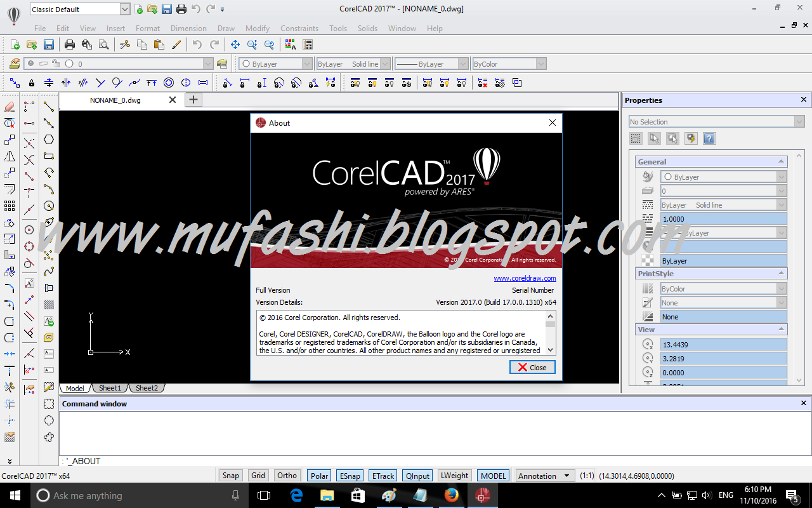
Task: Toggle ETrack in the status bar
Action: [x=383, y=476]
